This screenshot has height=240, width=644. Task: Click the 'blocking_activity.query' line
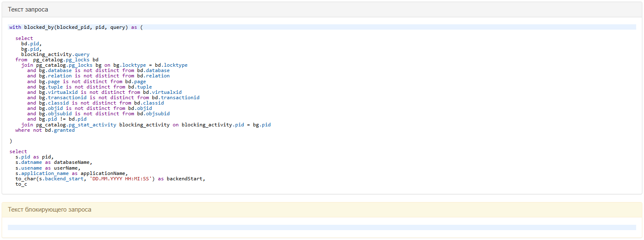[x=55, y=54]
